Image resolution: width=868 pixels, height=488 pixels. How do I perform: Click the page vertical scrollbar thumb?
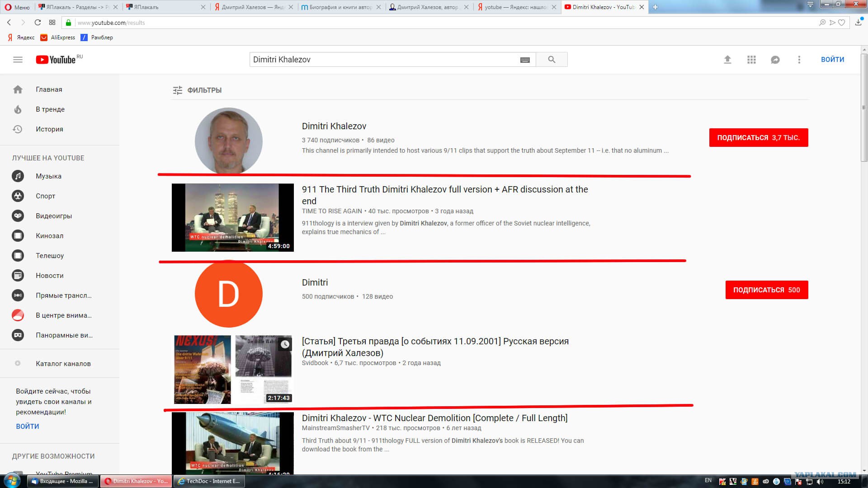click(864, 108)
